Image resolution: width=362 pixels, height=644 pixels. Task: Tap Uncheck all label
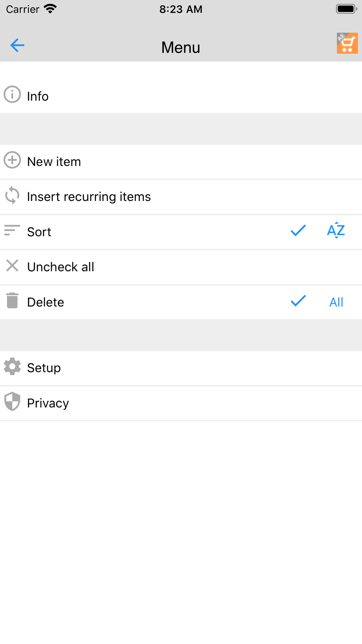click(x=60, y=267)
